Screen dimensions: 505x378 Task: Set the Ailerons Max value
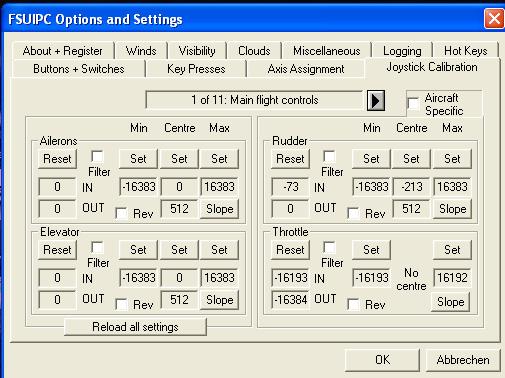pos(219,159)
